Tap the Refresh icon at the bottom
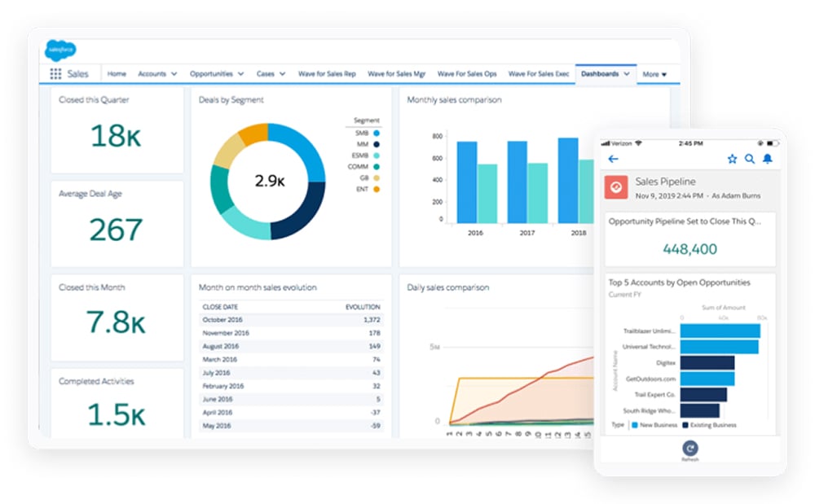 [x=689, y=449]
